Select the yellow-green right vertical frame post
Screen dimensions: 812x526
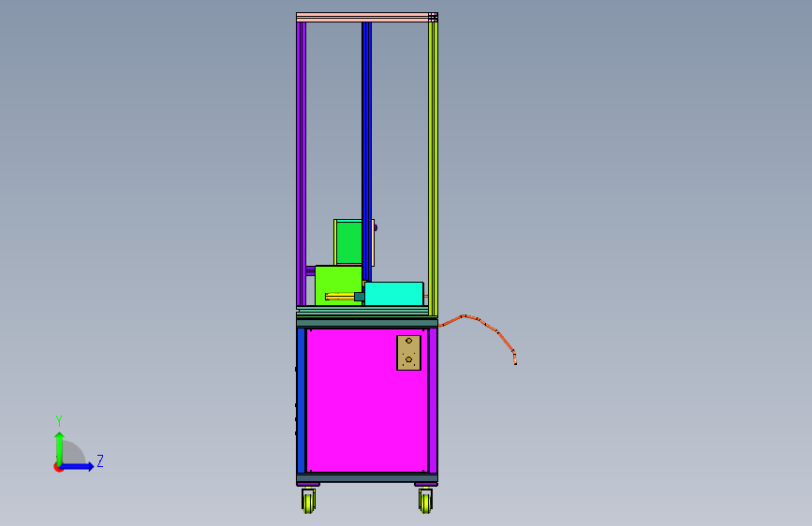click(434, 168)
